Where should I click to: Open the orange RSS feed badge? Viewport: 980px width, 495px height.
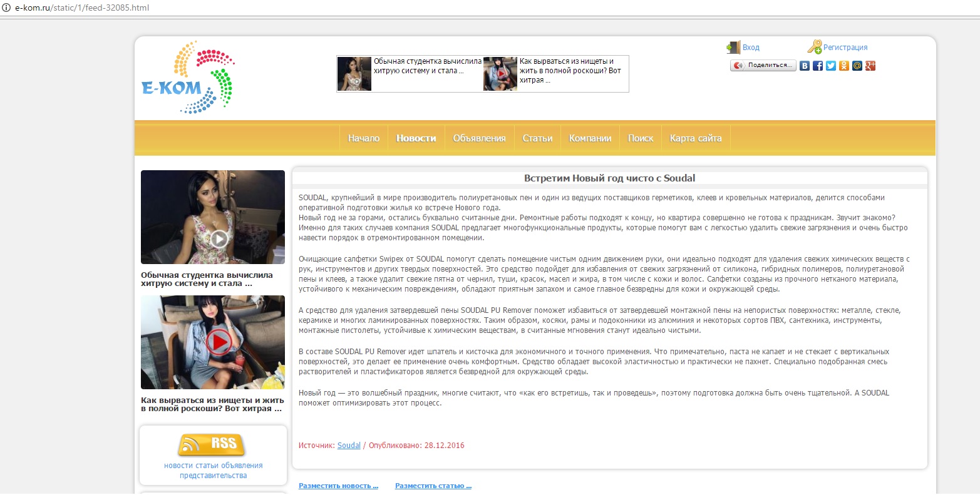point(212,444)
